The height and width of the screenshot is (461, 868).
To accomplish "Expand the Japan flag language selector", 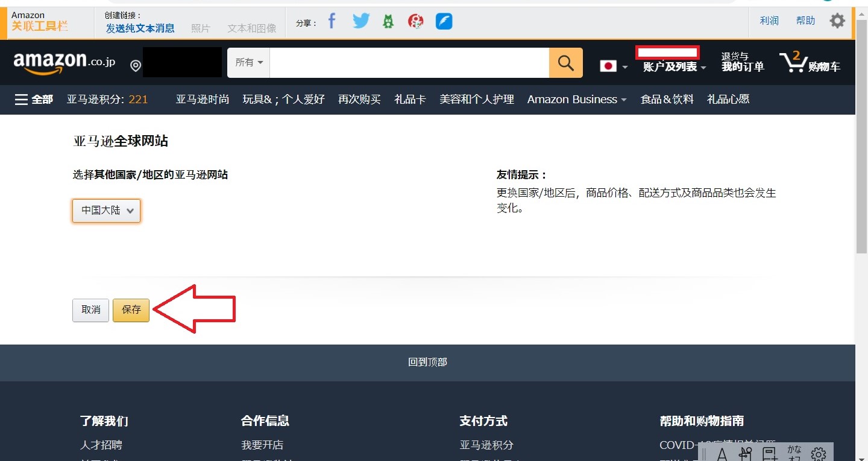I will 613,66.
